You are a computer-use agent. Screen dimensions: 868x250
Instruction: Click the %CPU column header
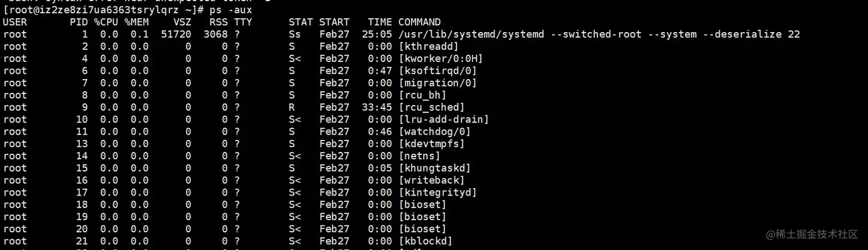click(106, 22)
